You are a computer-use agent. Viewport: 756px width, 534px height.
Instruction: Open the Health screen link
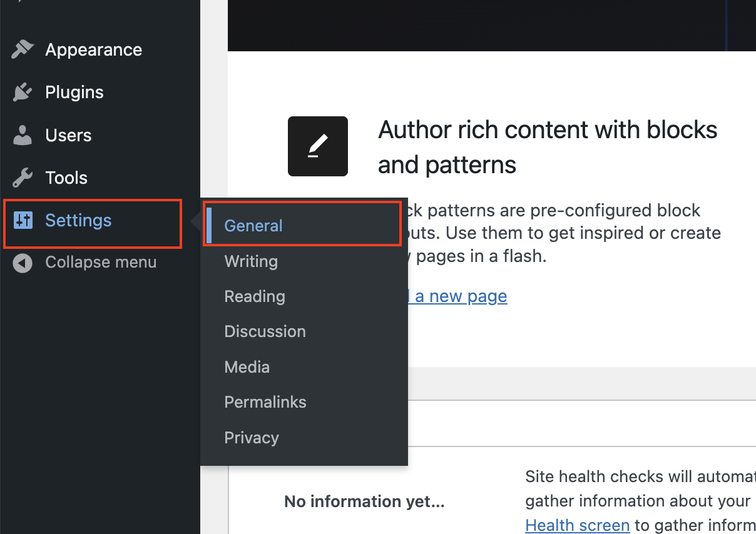577,526
